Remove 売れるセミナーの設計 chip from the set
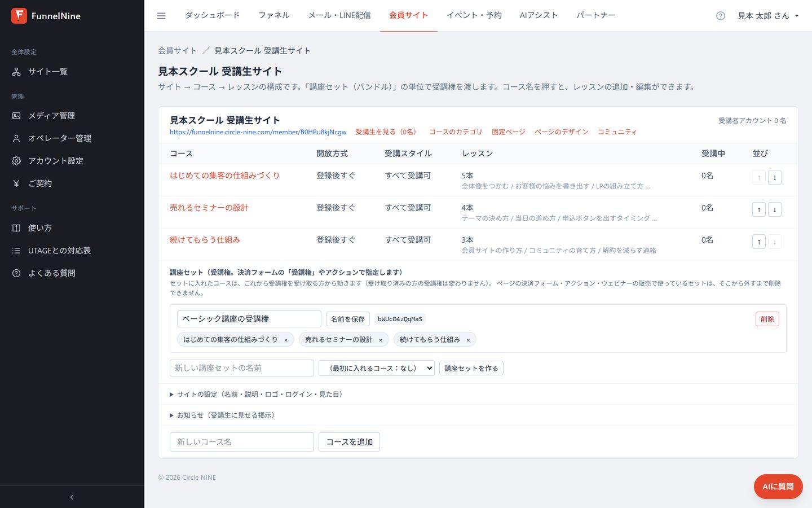The width and height of the screenshot is (812, 508). (381, 340)
